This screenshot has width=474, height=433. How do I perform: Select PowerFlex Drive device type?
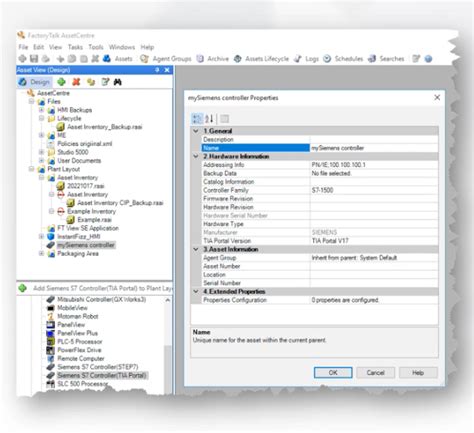(79, 350)
